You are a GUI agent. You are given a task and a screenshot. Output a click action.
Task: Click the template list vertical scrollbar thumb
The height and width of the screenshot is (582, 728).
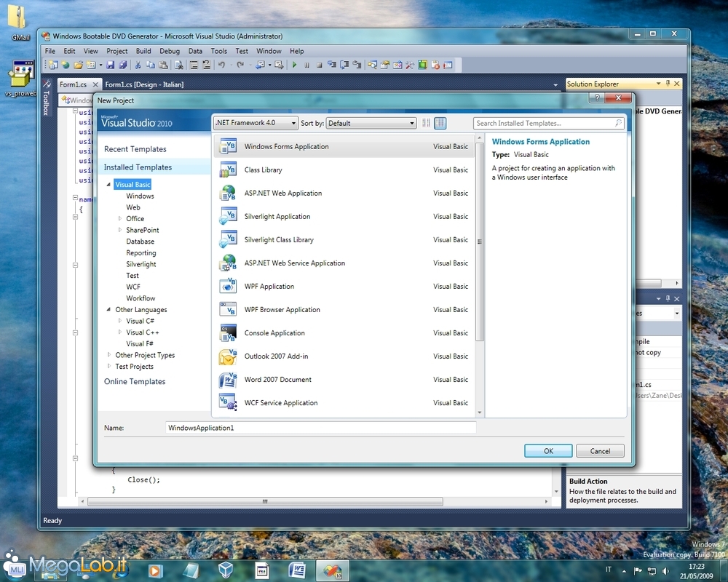[x=480, y=242]
